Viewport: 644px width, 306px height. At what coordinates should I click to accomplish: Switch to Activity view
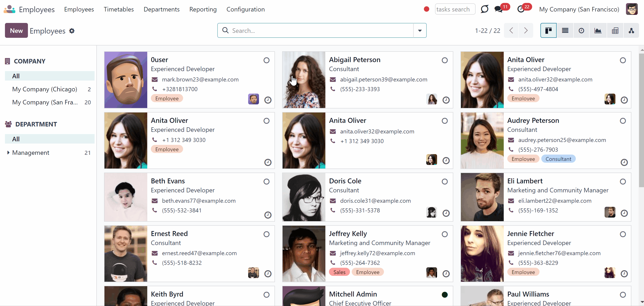[x=581, y=30]
